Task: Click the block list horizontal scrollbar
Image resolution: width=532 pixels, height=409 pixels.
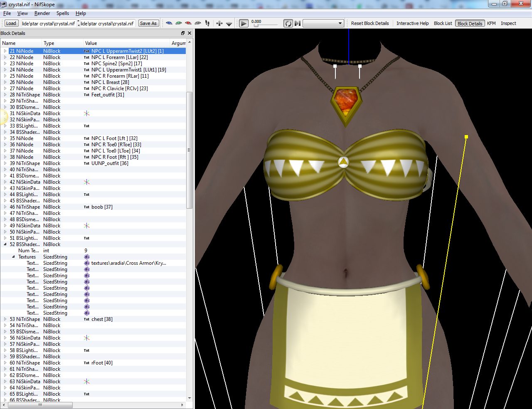Action: click(40, 405)
